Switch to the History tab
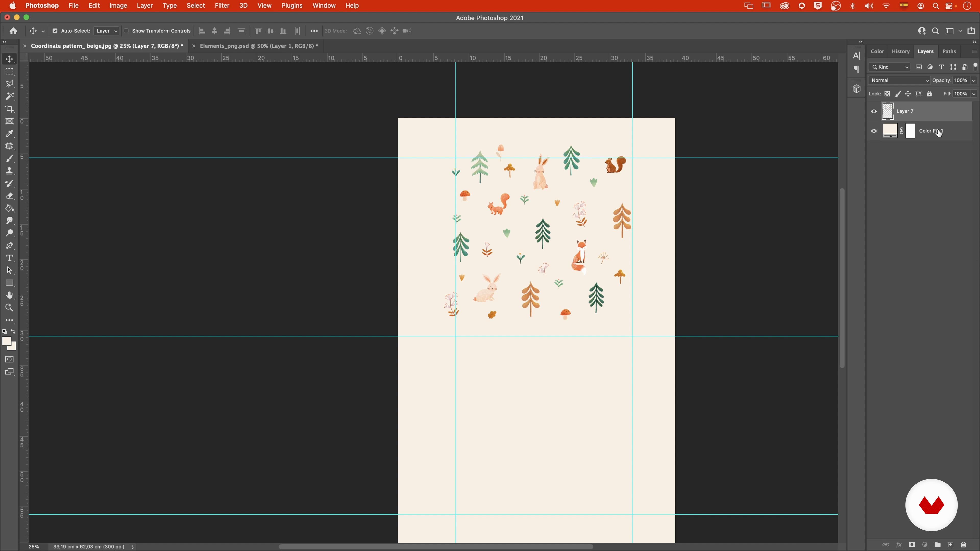The image size is (980, 551). 900,51
